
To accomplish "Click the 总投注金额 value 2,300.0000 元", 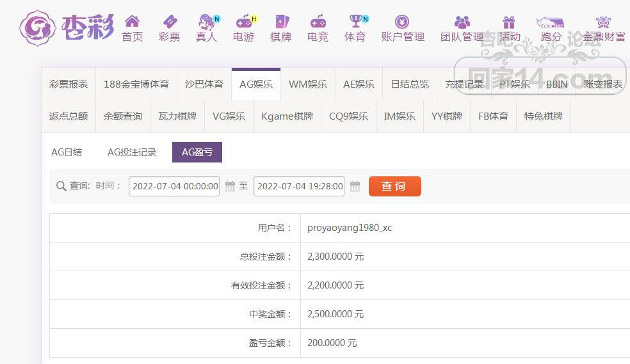I will coord(335,257).
